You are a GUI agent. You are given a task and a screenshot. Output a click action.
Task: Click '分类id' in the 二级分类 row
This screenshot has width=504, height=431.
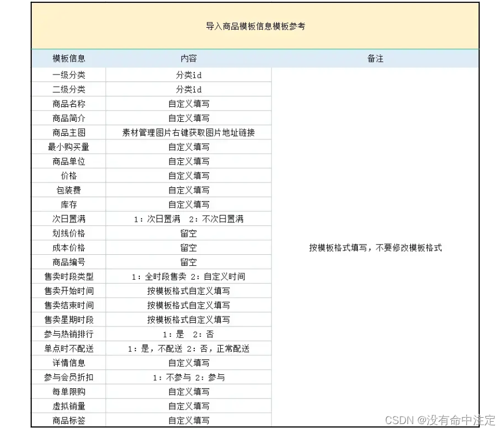pyautogui.click(x=188, y=90)
